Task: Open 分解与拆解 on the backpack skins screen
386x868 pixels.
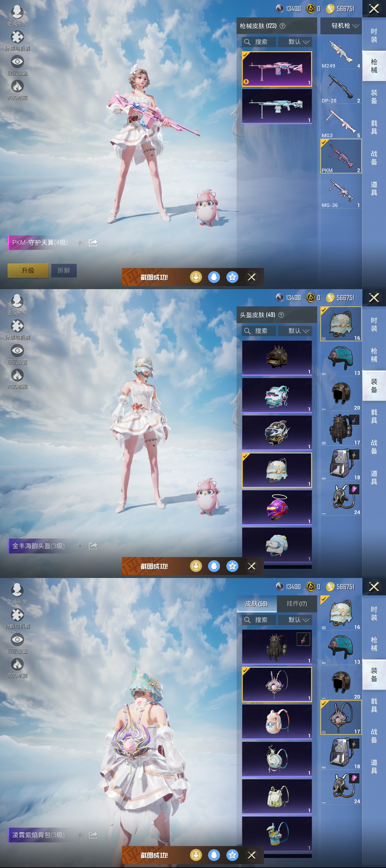Action: coord(17,619)
